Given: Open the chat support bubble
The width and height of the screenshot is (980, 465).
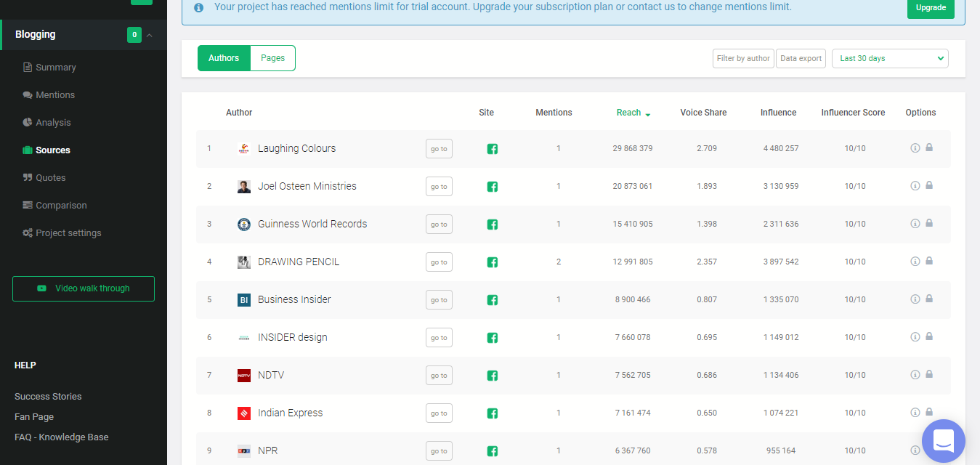Looking at the screenshot, I should coord(943,441).
